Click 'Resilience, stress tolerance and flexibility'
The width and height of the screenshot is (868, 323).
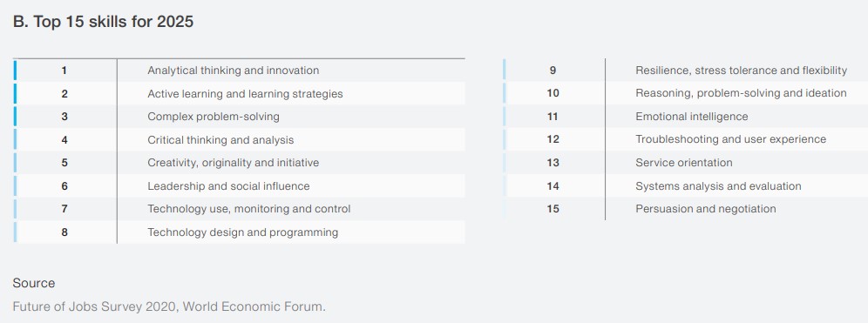(x=742, y=71)
